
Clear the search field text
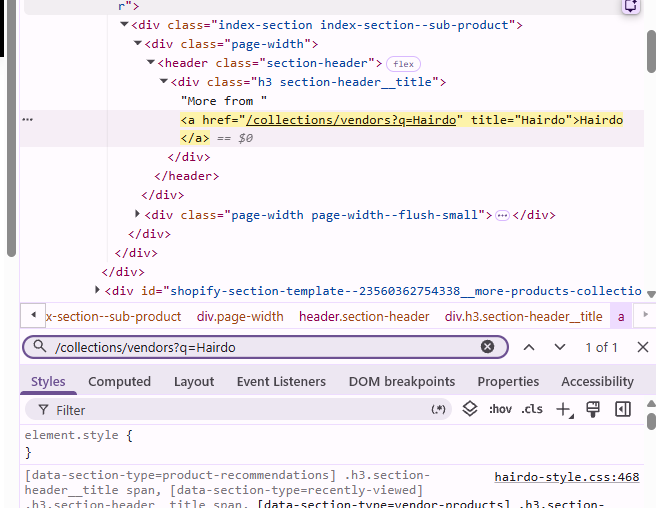pyautogui.click(x=487, y=346)
